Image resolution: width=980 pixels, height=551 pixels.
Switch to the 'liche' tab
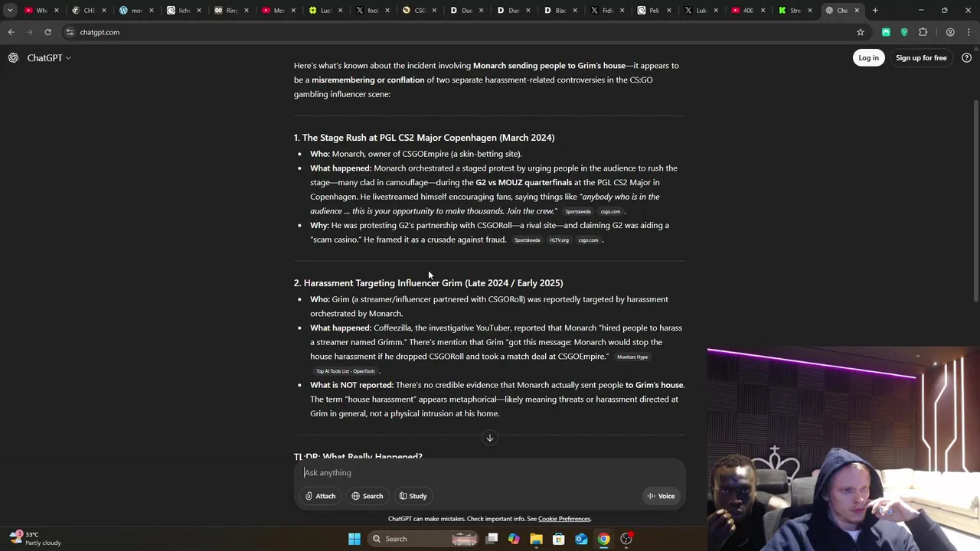(183, 11)
